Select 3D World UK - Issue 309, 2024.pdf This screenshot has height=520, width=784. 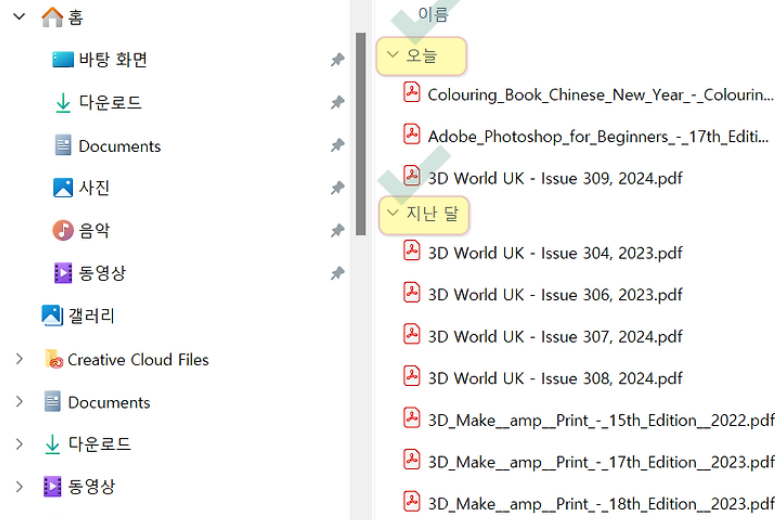pos(555,178)
